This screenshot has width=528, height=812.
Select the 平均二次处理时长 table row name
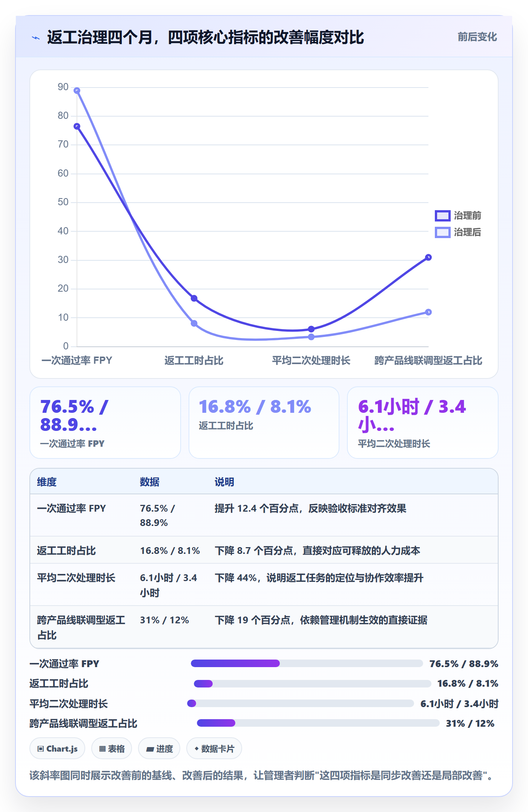pos(76,578)
